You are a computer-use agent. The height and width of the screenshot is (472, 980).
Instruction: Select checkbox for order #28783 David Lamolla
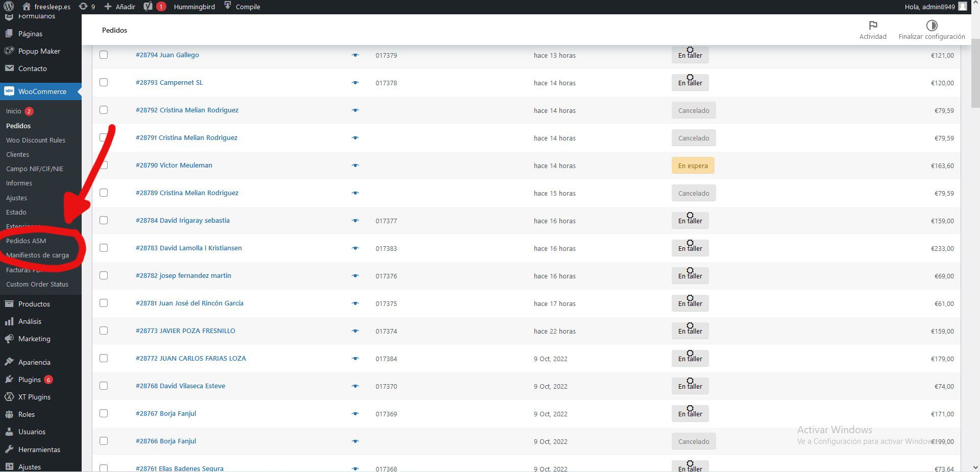[x=104, y=248]
